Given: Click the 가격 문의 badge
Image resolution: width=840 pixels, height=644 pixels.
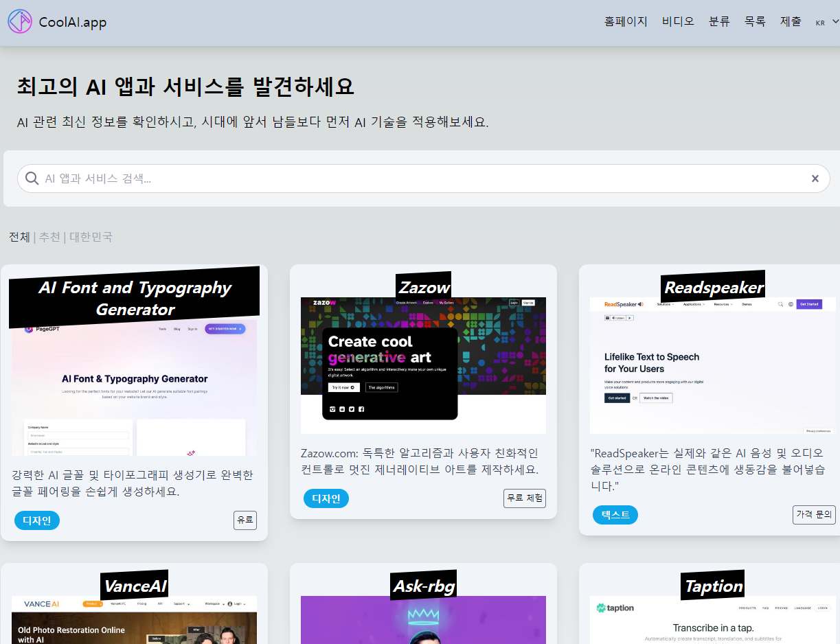Looking at the screenshot, I should [x=814, y=515].
